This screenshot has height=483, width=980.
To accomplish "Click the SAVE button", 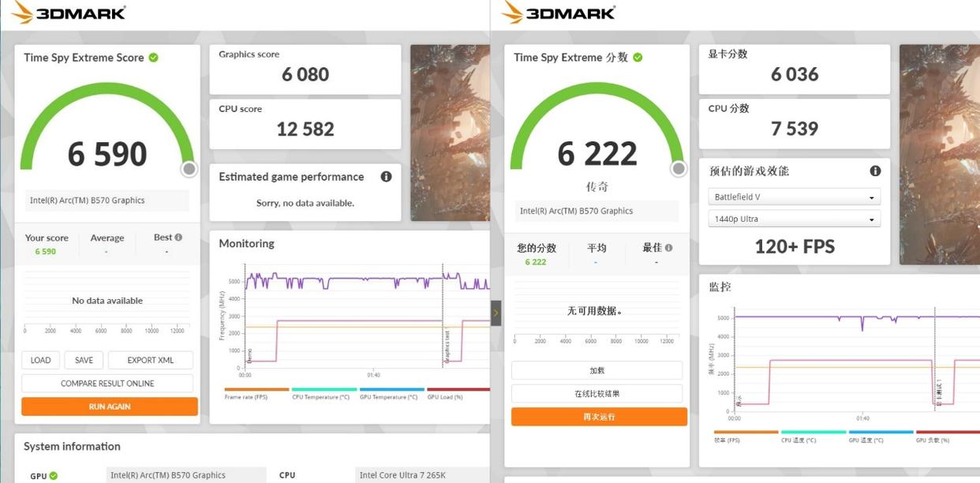I will pos(84,361).
